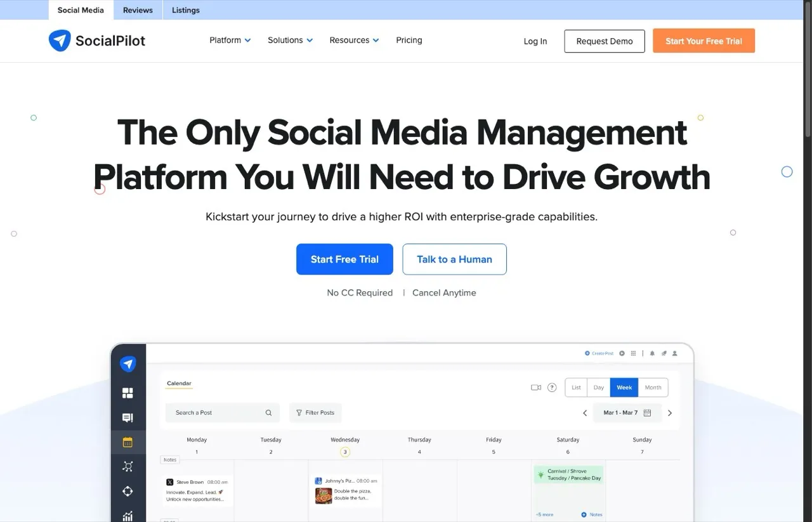Click the lightbulb icon on Carnival event
This screenshot has width=812, height=522.
[x=540, y=474]
